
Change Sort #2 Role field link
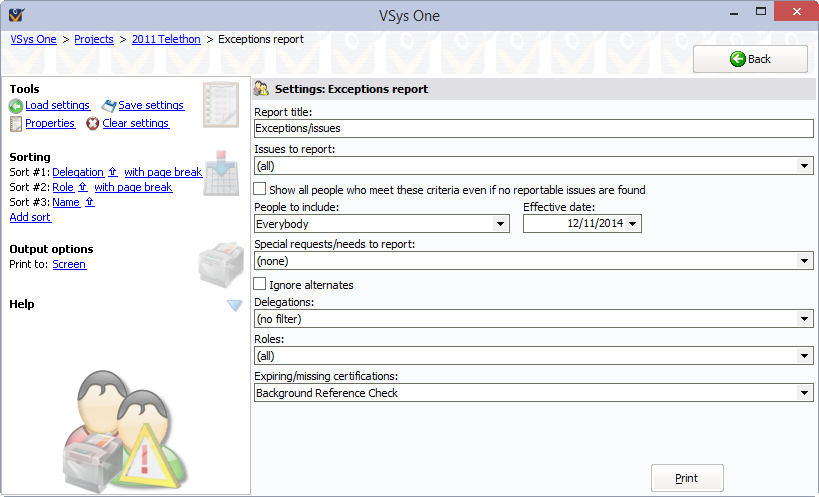pos(63,187)
